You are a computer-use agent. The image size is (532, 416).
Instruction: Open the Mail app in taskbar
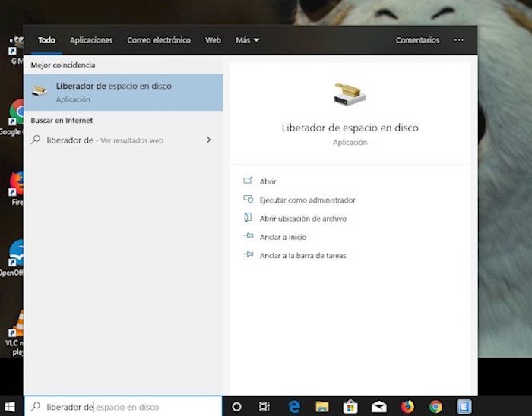378,406
